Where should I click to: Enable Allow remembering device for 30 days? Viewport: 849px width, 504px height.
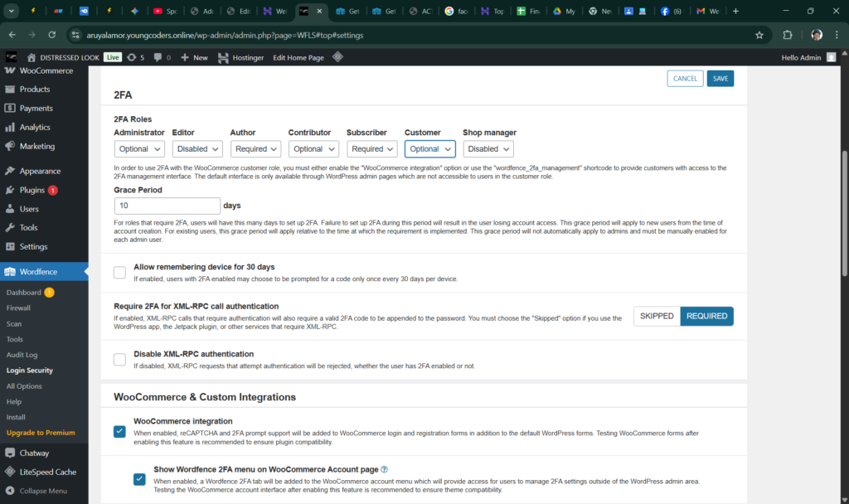(x=119, y=272)
